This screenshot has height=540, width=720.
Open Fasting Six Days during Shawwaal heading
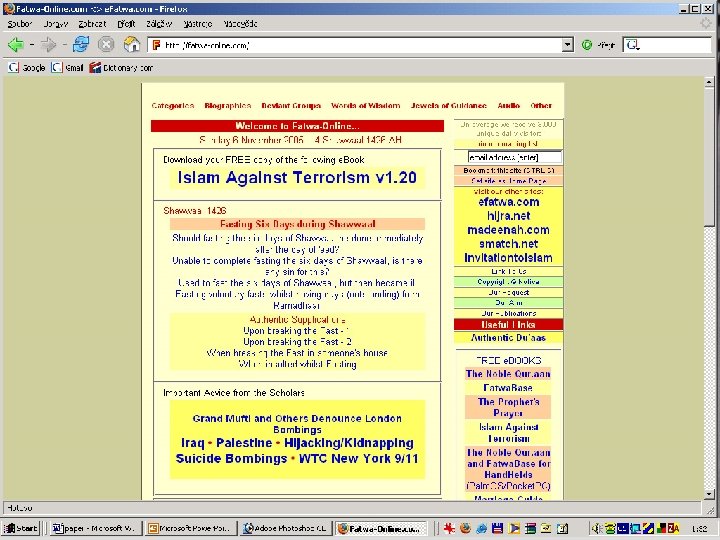(x=298, y=224)
